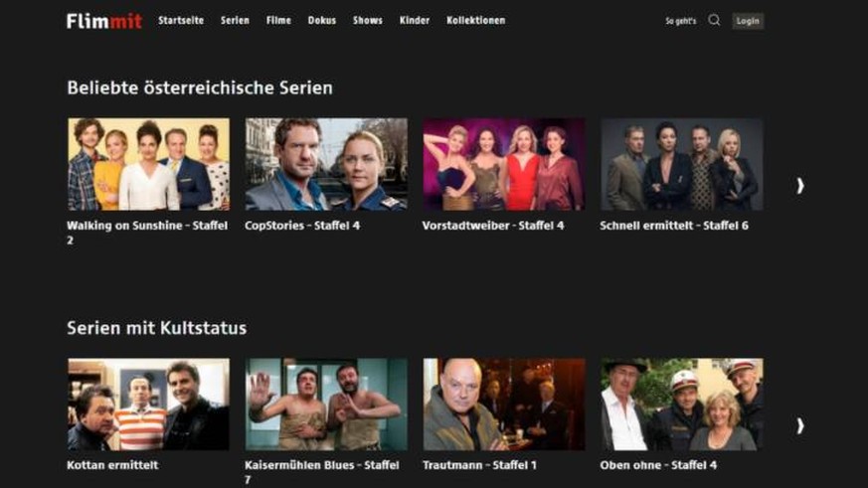Go to the Serien menu item
Screen dimensions: 868x488
235,21
